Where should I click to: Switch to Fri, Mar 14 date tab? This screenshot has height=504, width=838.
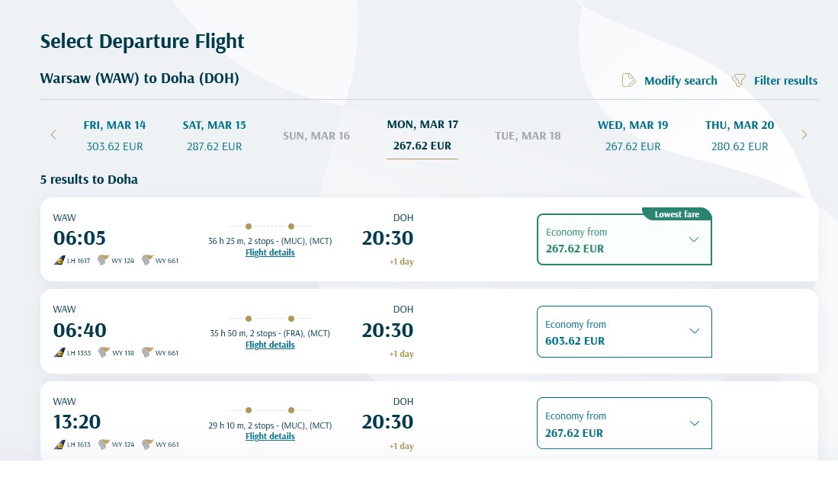(x=114, y=135)
